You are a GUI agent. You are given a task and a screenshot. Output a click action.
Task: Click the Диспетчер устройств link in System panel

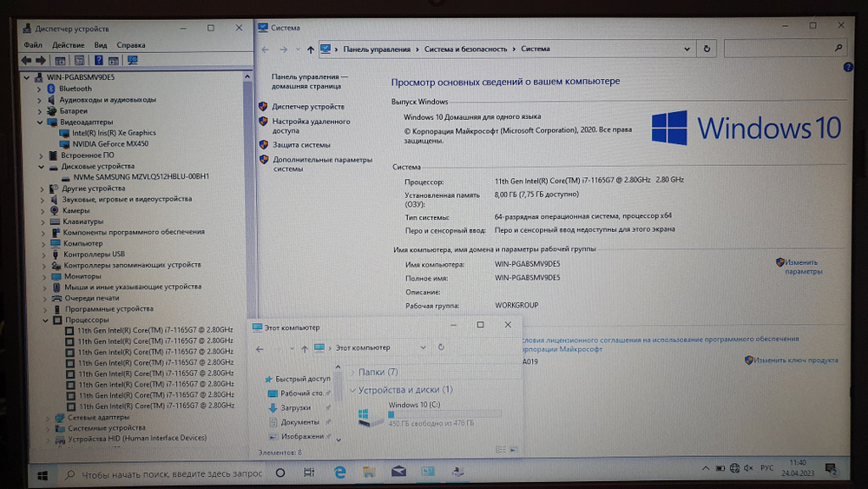point(308,106)
